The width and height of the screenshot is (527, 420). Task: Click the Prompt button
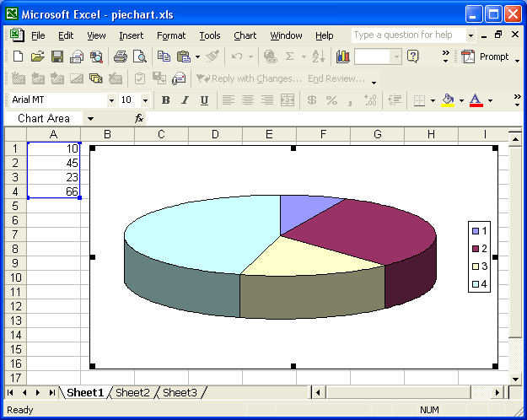(x=487, y=57)
